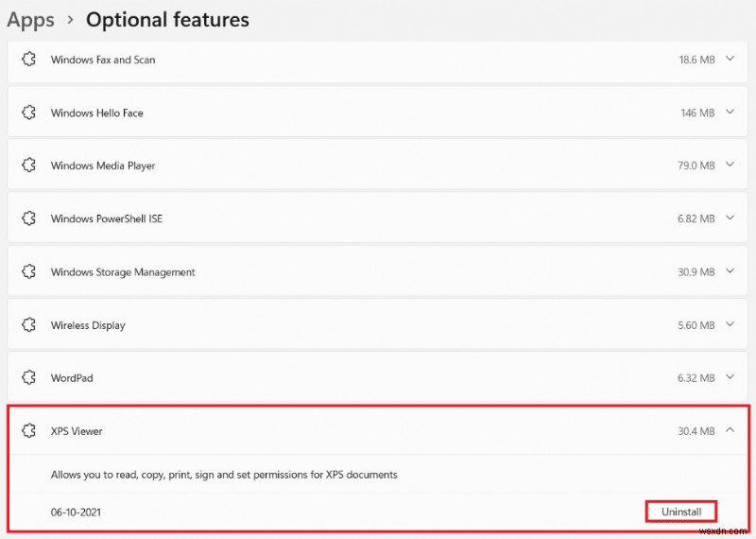Collapse the XPS Viewer details chevron
Image resolution: width=756 pixels, height=539 pixels.
(730, 431)
